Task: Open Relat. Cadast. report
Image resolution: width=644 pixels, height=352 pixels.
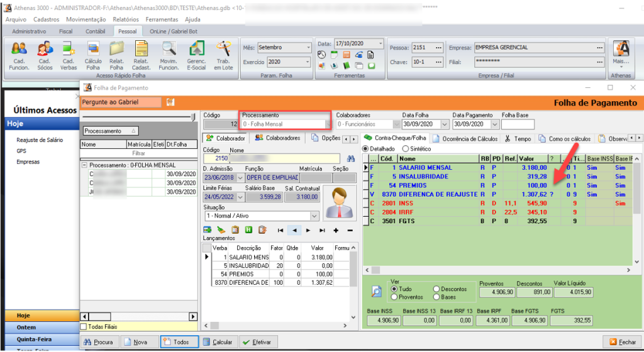Action: (142, 56)
